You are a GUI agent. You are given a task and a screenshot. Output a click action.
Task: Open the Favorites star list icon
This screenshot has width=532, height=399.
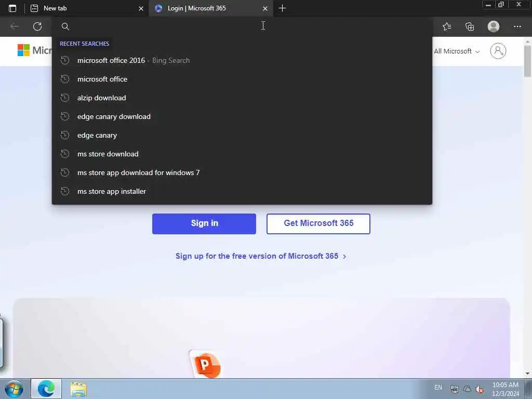point(447,26)
